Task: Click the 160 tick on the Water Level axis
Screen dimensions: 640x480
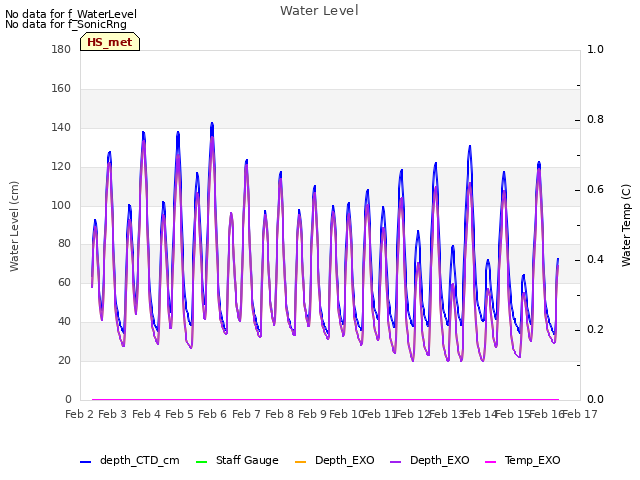Action: click(x=61, y=88)
